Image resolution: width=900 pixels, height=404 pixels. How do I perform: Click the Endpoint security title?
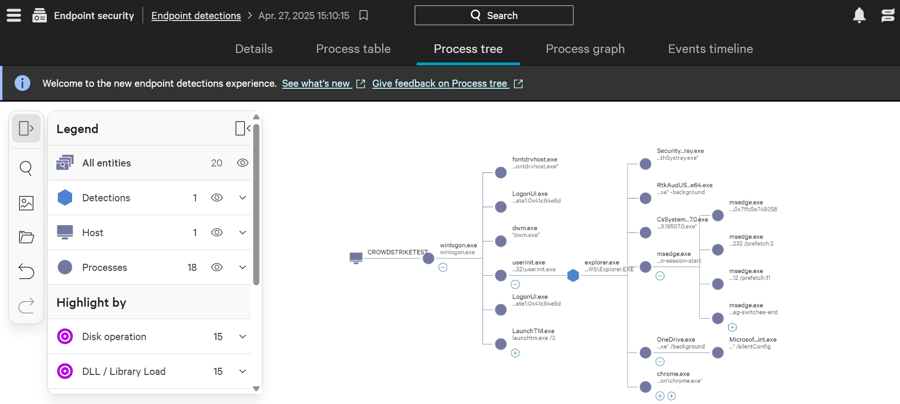pyautogui.click(x=94, y=16)
